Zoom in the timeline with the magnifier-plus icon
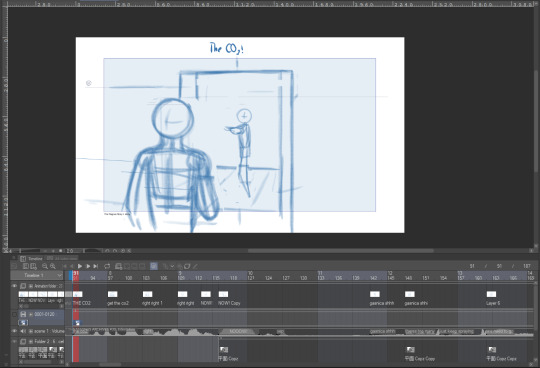 pyautogui.click(x=53, y=266)
